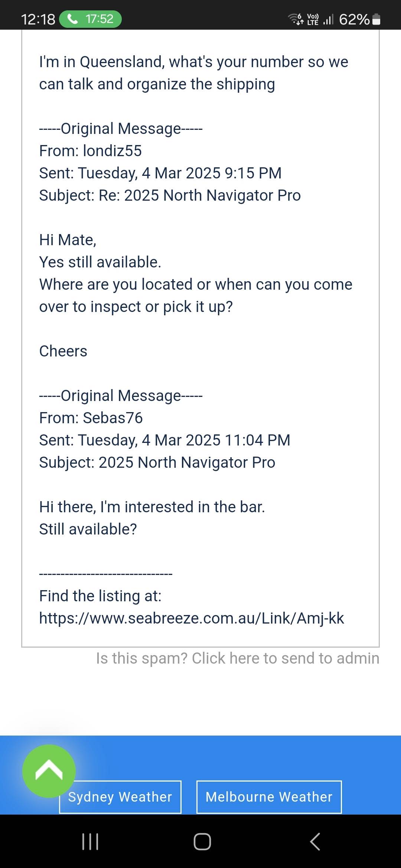401x868 pixels.
Task: Tap the 12:18 status bar clock
Action: [x=38, y=19]
